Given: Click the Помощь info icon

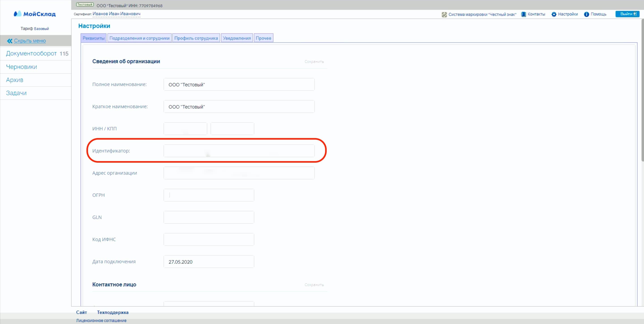Looking at the screenshot, I should tap(586, 14).
